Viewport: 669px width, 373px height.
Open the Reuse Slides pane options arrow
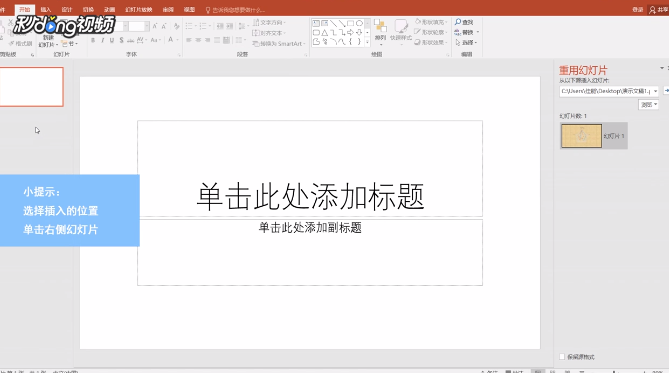[662, 68]
